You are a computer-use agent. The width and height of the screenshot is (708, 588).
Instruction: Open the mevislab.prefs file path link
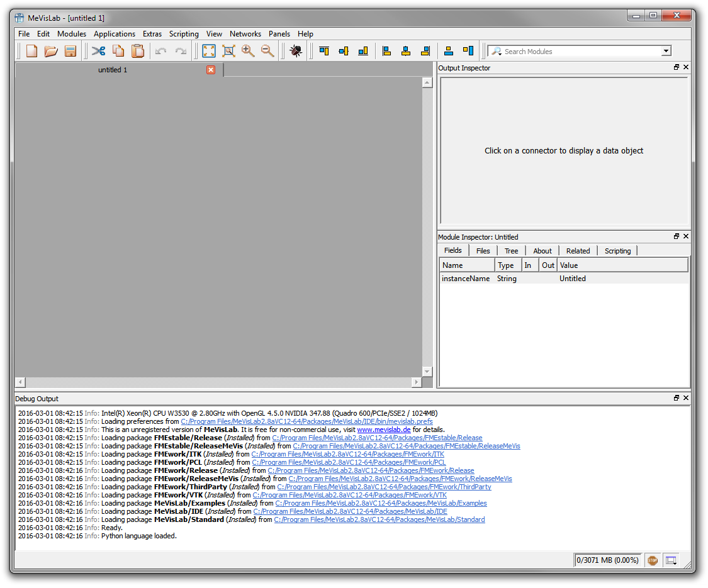[306, 421]
